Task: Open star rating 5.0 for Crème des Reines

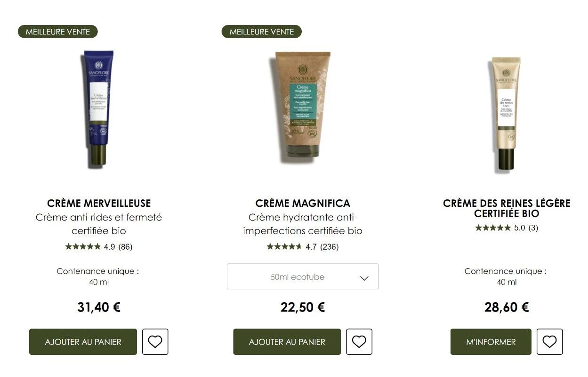Action: (x=507, y=228)
